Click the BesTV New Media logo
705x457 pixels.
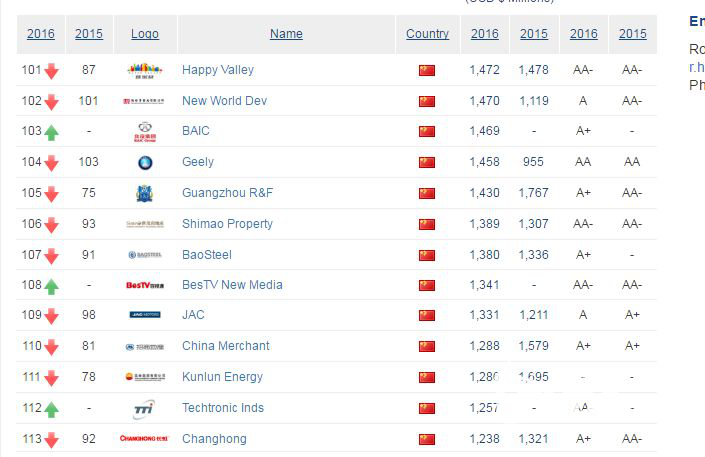pos(145,285)
